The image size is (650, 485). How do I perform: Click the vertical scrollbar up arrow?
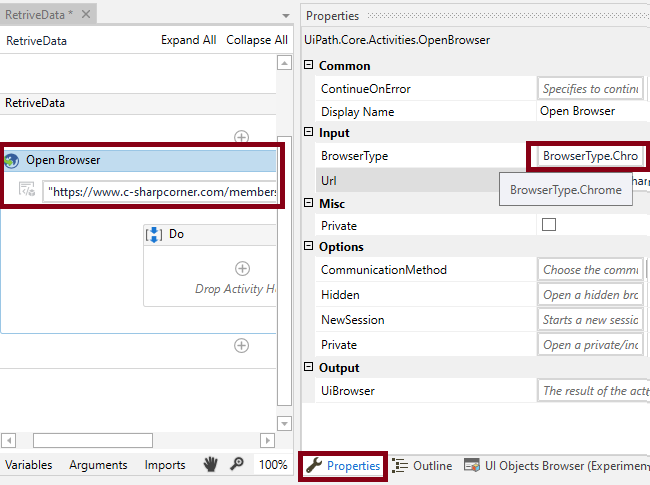(284, 63)
